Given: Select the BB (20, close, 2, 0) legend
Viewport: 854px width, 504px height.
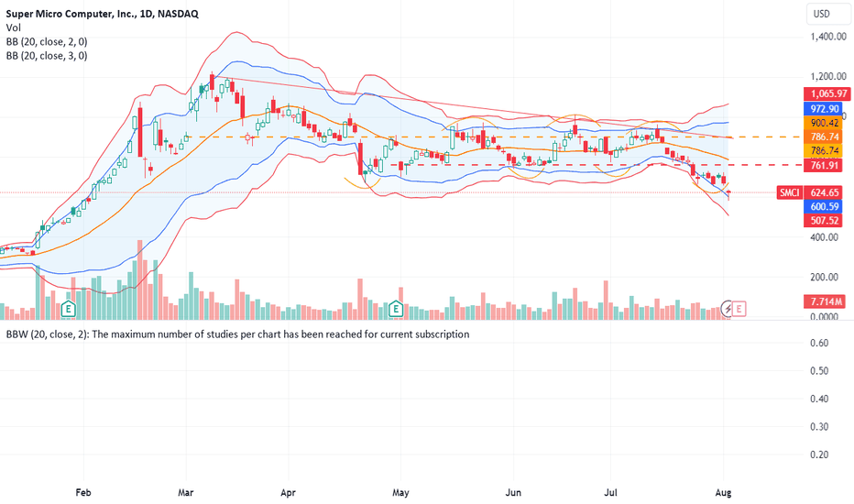Looking at the screenshot, I should tap(47, 41).
